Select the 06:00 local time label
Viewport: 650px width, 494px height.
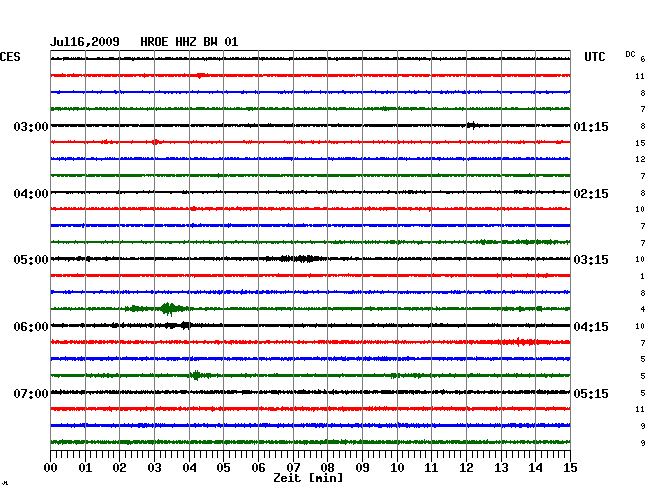click(x=31, y=327)
